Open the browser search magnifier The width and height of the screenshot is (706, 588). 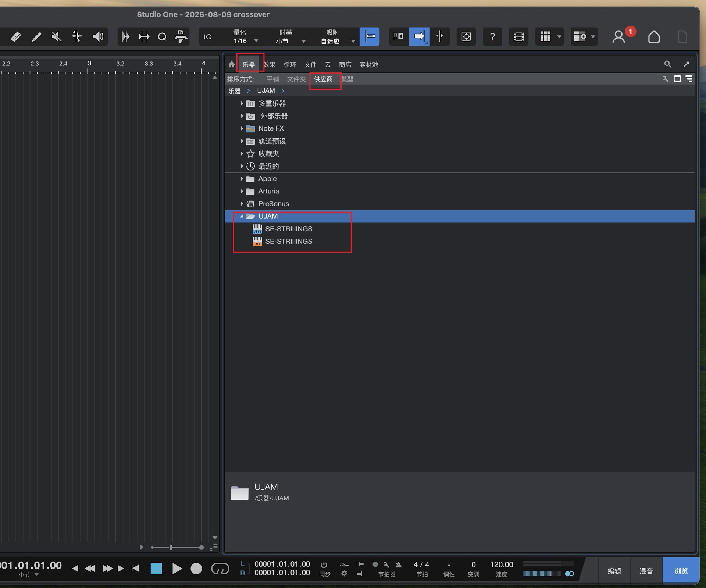(x=668, y=64)
